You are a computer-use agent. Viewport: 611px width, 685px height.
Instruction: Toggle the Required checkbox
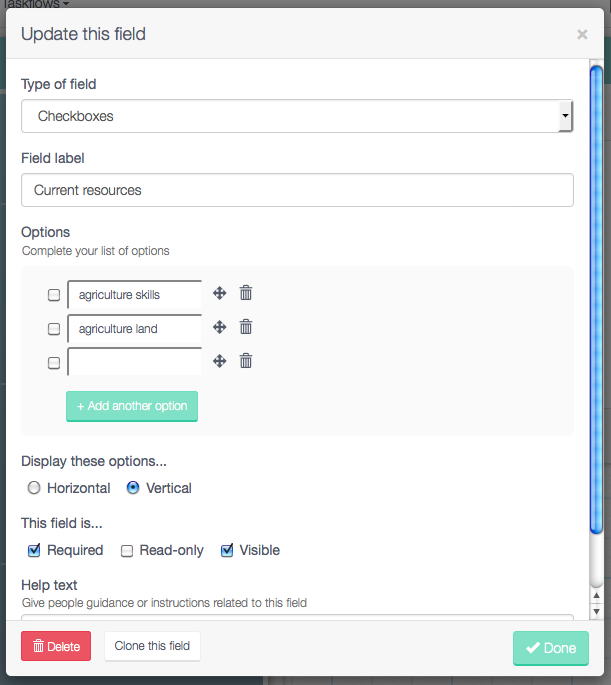[x=34, y=550]
